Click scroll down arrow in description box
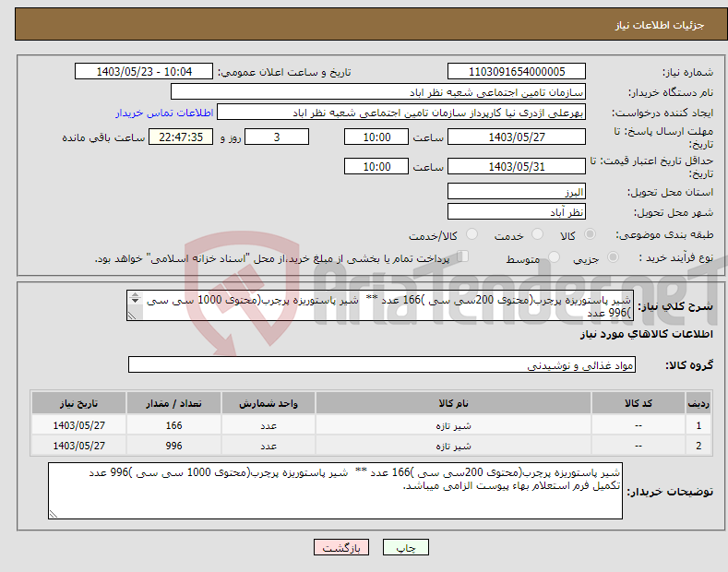This screenshot has width=728, height=572. tap(135, 301)
